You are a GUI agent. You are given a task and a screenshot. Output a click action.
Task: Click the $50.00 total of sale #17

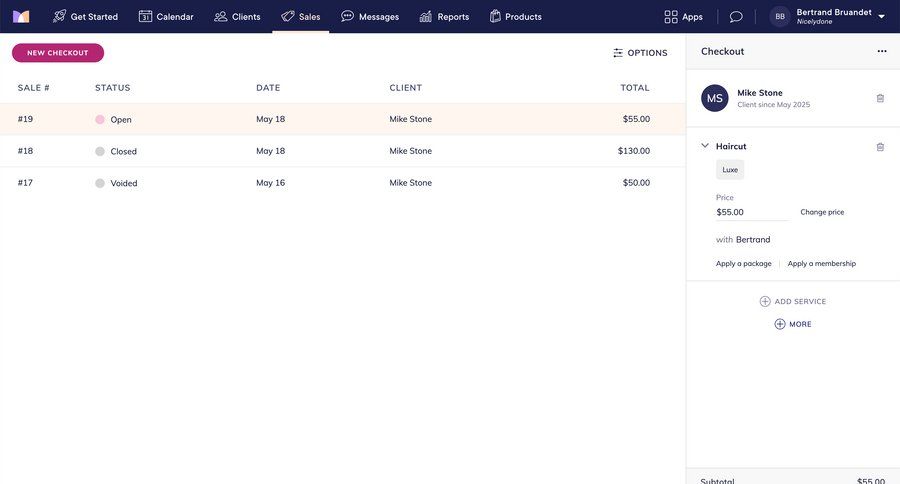pyautogui.click(x=637, y=183)
